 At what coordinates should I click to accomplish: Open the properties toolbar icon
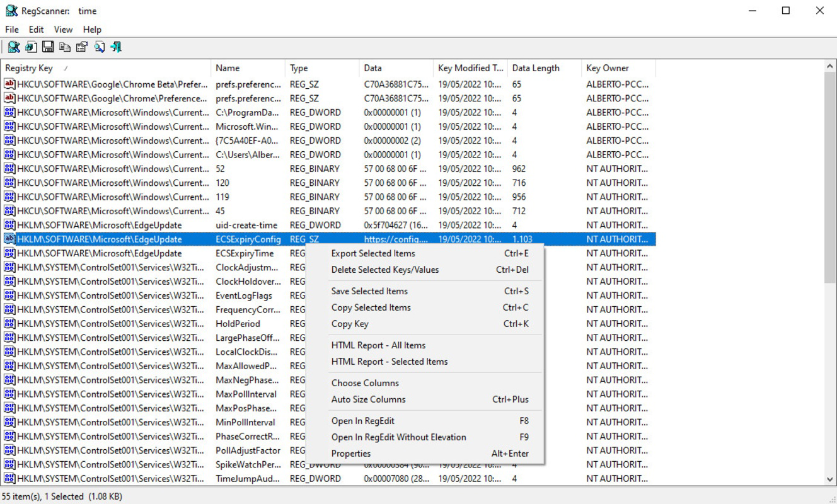coord(82,47)
